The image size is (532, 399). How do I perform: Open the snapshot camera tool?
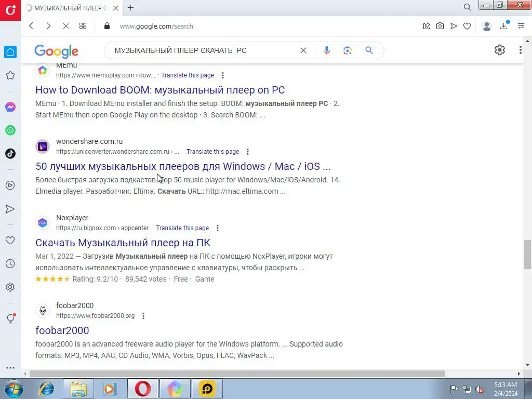tap(440, 26)
